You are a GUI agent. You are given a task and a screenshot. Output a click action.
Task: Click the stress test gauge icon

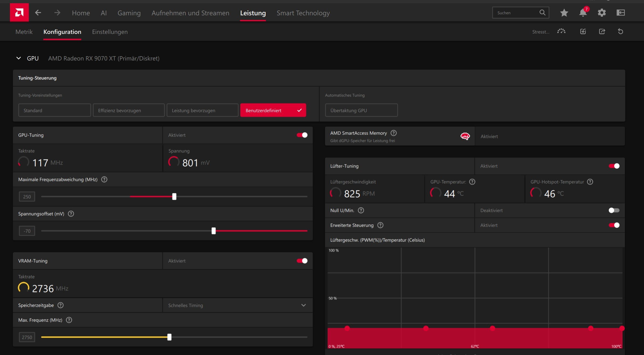(x=561, y=31)
